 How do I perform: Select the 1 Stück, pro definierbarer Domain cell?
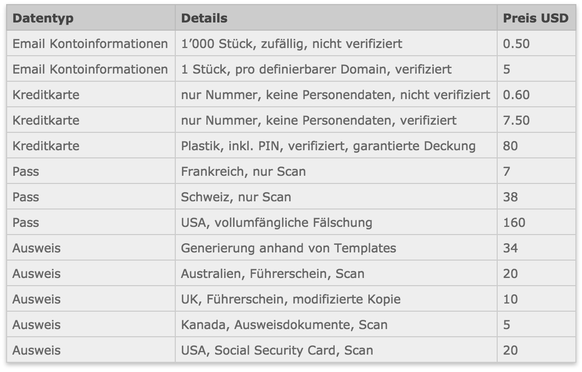coord(336,69)
